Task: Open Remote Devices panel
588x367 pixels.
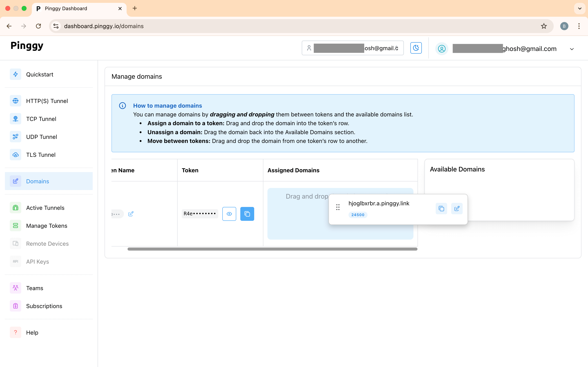Action: pyautogui.click(x=47, y=243)
